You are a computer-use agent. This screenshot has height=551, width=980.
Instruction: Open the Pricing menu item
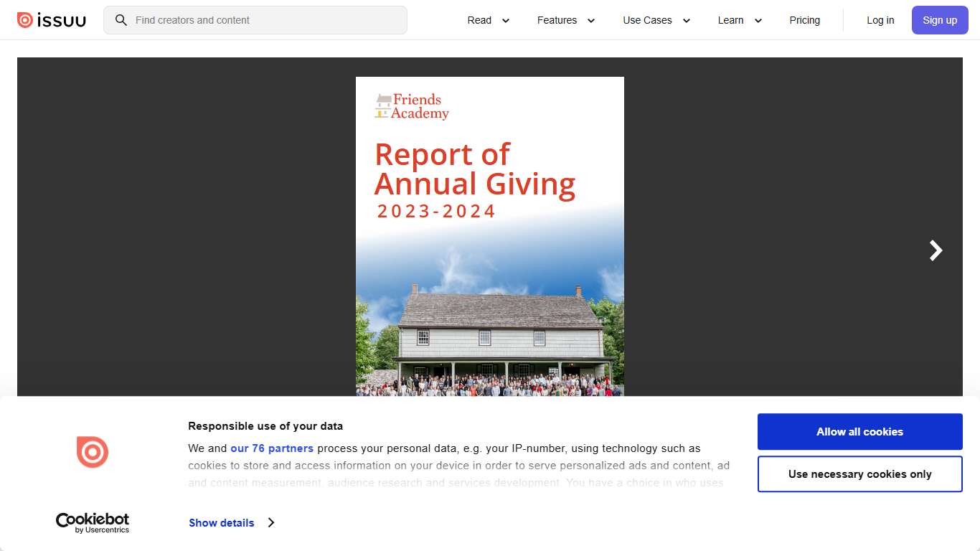click(804, 20)
